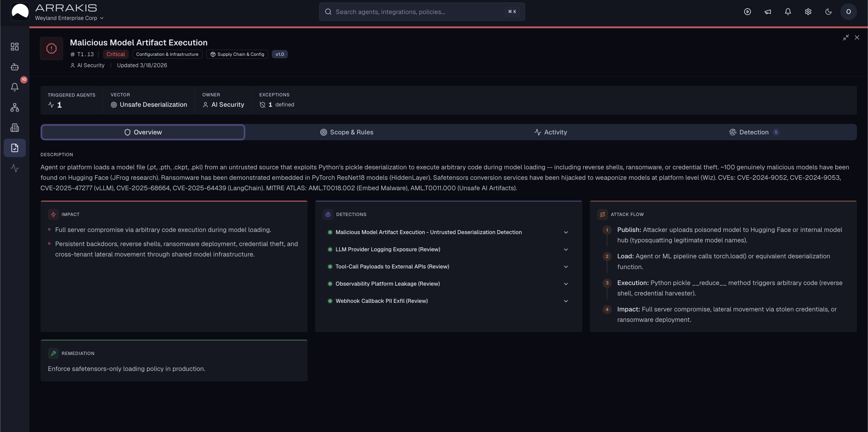Open user avatar O menu

(848, 12)
